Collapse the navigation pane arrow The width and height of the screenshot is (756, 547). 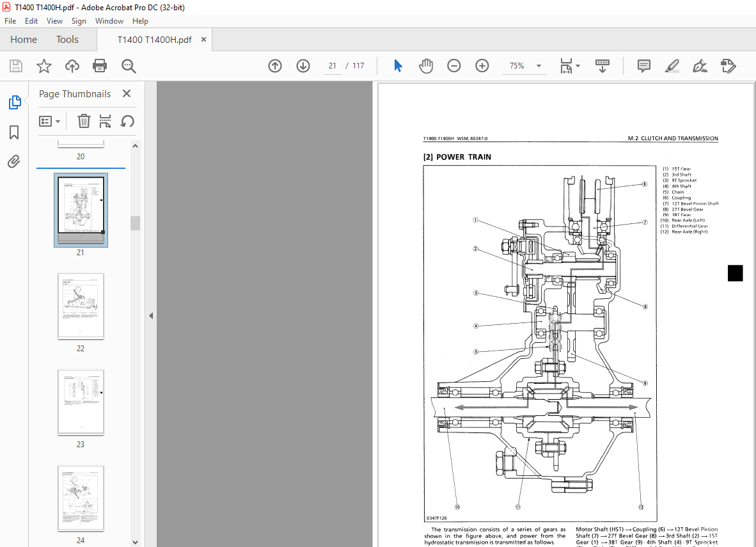151,315
